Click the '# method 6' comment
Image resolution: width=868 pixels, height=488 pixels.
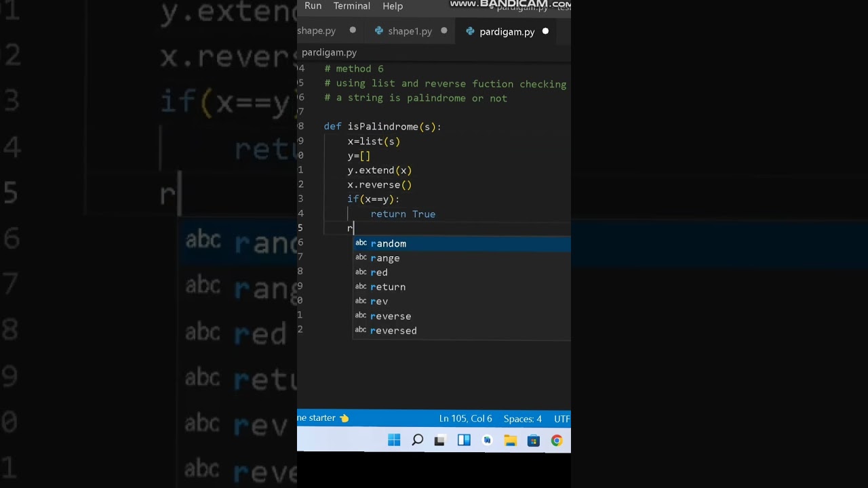353,69
